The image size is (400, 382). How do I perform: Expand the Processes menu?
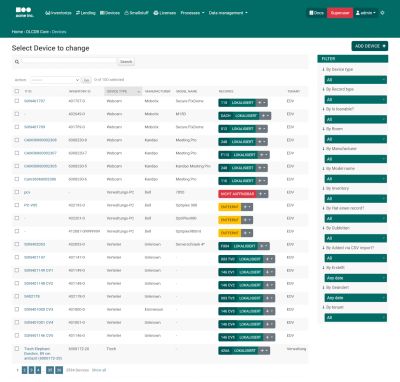192,13
